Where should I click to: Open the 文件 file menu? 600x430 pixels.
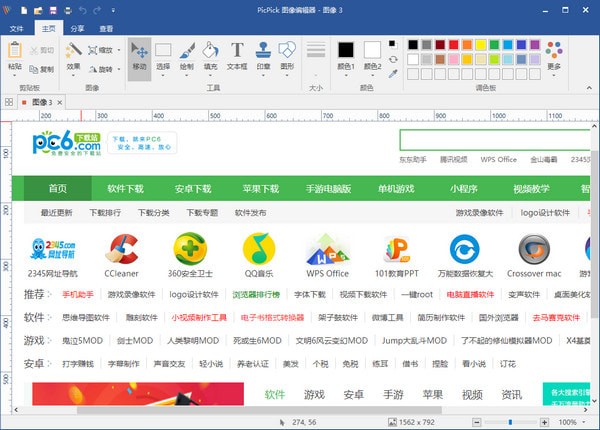coord(17,29)
